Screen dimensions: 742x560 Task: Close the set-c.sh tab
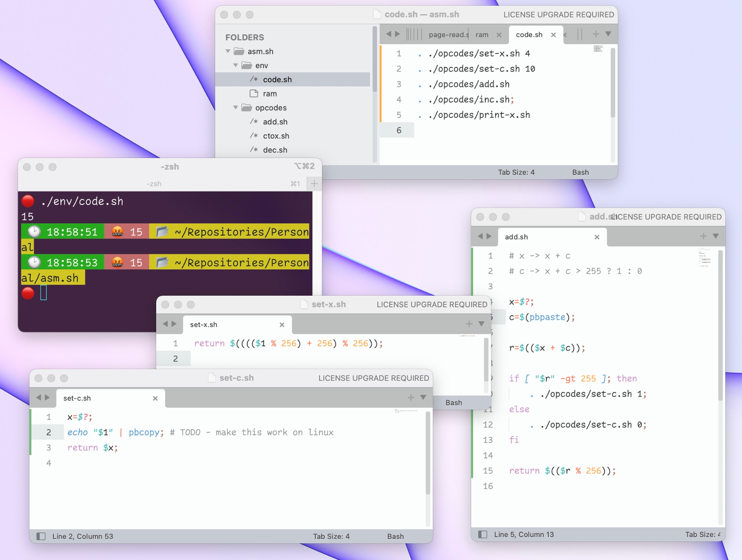pos(155,398)
